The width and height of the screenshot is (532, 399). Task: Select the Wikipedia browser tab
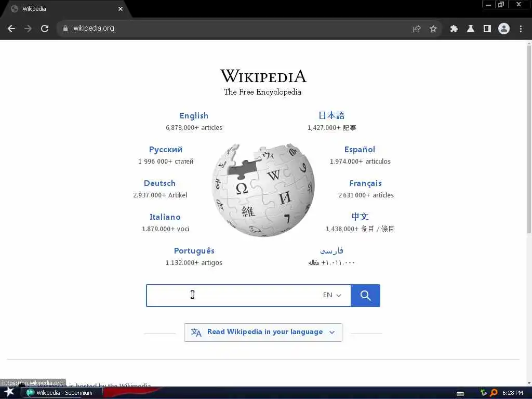[66, 9]
